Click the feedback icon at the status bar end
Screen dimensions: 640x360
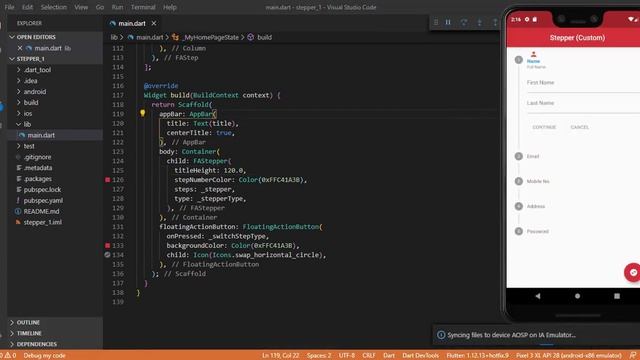click(633, 356)
